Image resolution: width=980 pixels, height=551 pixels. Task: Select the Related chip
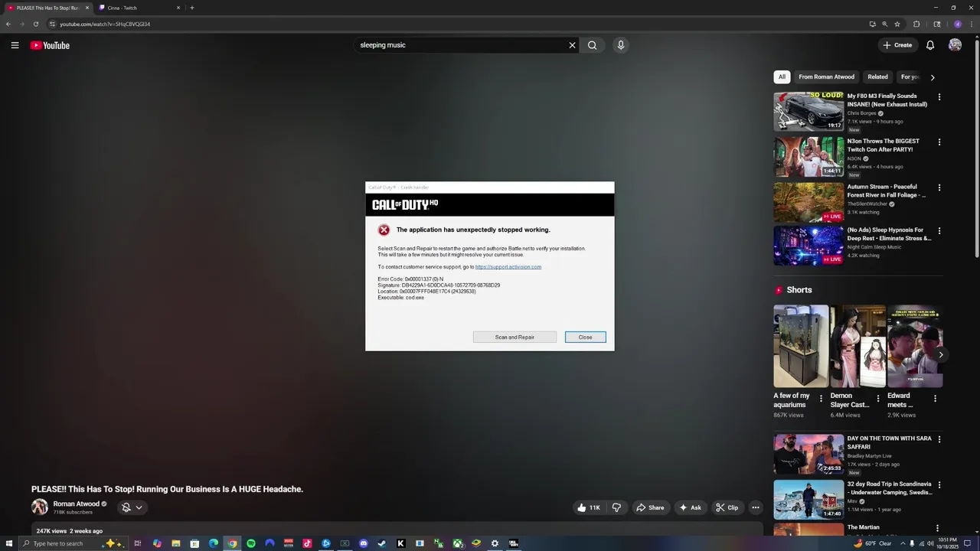(877, 77)
